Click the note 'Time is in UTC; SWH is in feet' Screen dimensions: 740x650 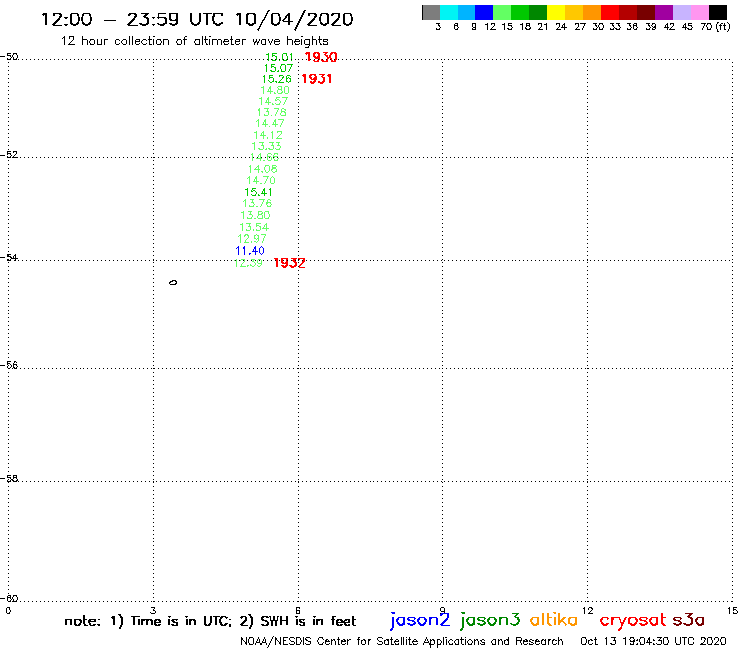pyautogui.click(x=210, y=621)
